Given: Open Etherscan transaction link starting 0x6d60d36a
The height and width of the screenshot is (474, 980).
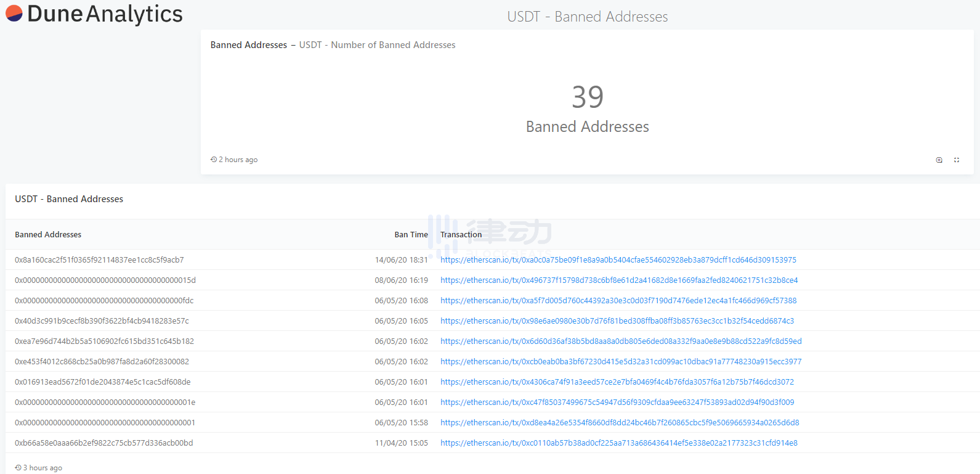Looking at the screenshot, I should point(621,341).
